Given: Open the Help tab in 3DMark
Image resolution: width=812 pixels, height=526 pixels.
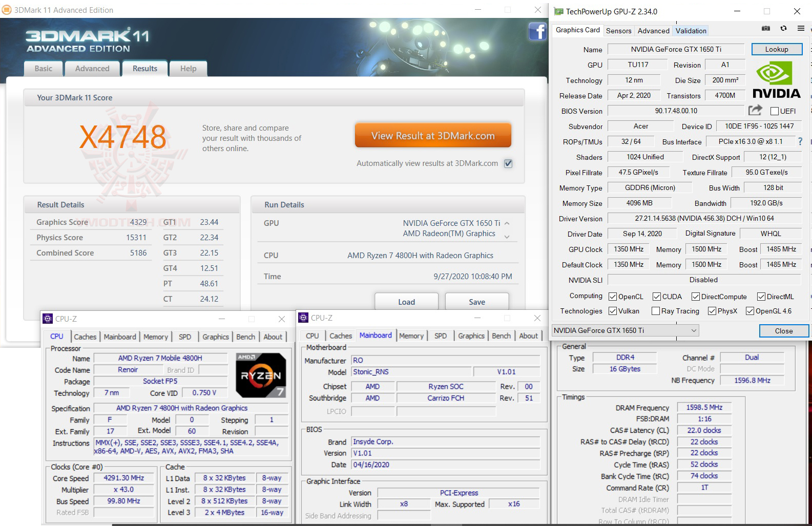Looking at the screenshot, I should point(189,69).
